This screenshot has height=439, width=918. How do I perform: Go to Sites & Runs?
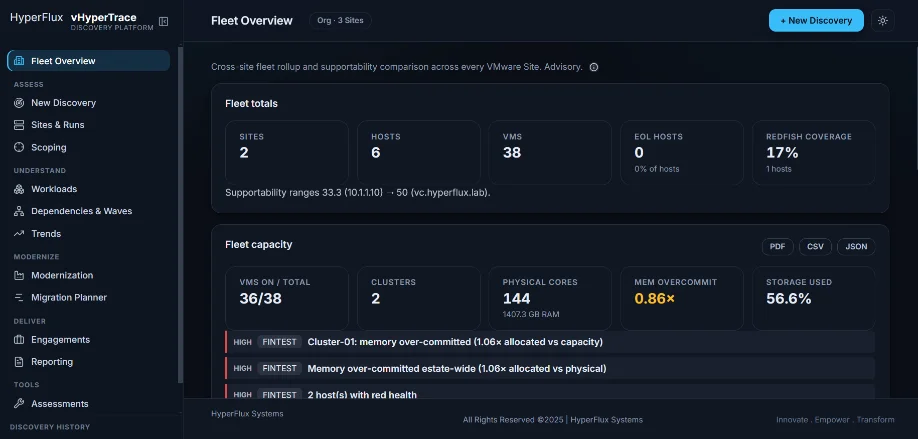[89, 125]
